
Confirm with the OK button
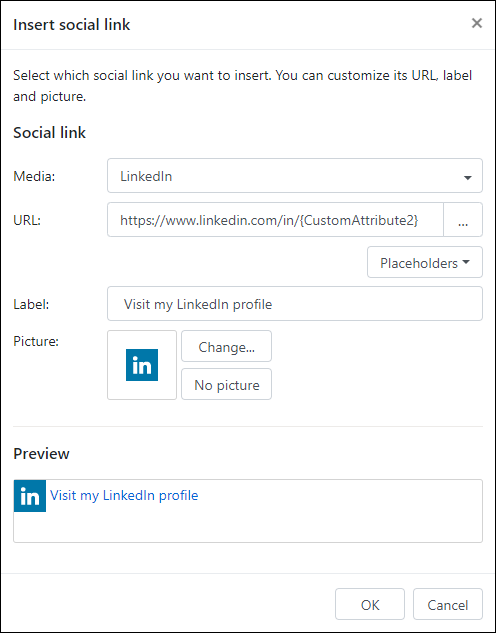coord(370,604)
